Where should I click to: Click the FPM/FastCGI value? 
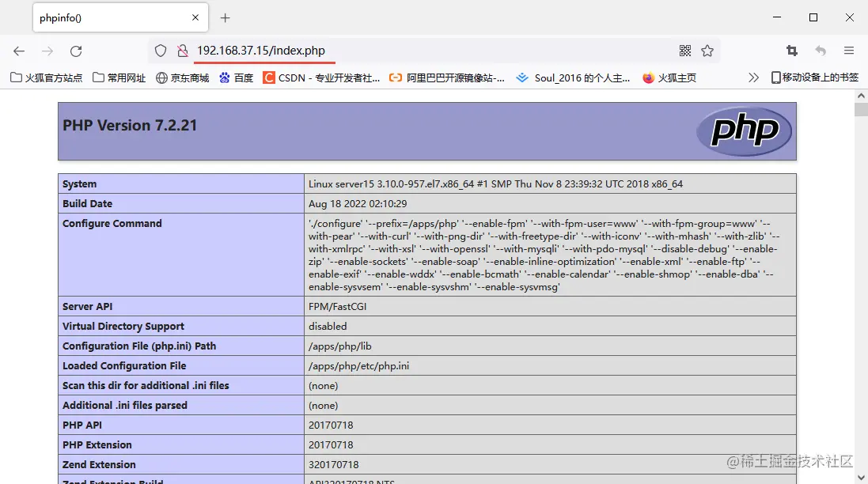[x=338, y=306]
